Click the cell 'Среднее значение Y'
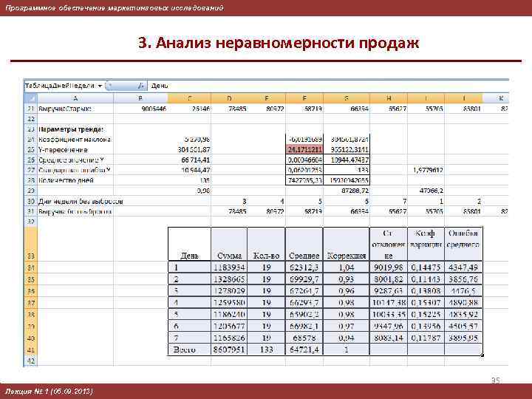 point(75,160)
